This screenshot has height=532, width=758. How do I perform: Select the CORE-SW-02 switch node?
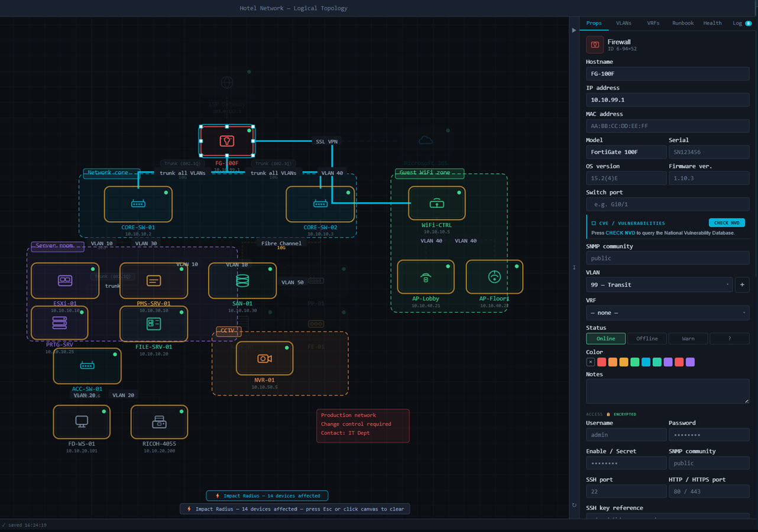(320, 204)
